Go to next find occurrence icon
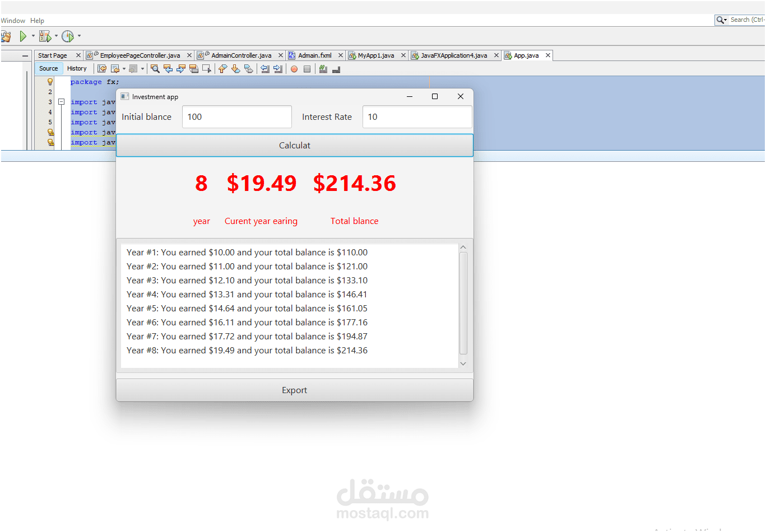 (181, 69)
